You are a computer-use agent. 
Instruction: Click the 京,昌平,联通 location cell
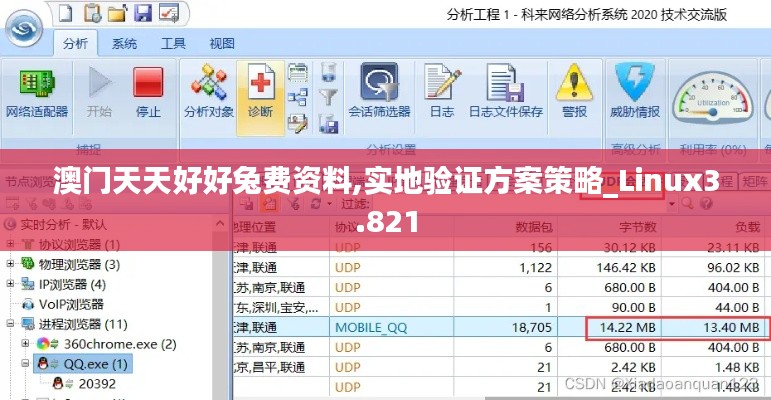(280, 367)
